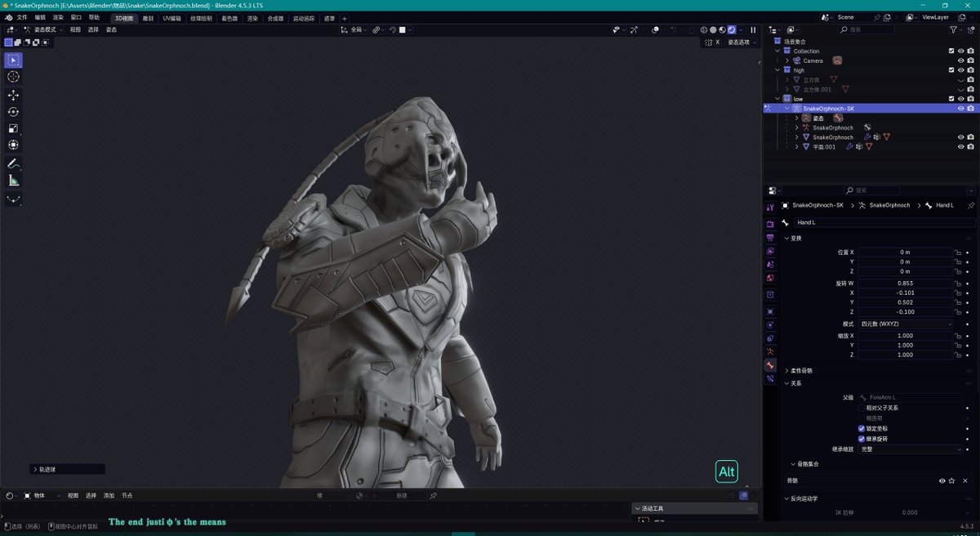Screen dimensions: 980x536
Task: Open the Scene properties tab icon
Action: click(x=770, y=265)
